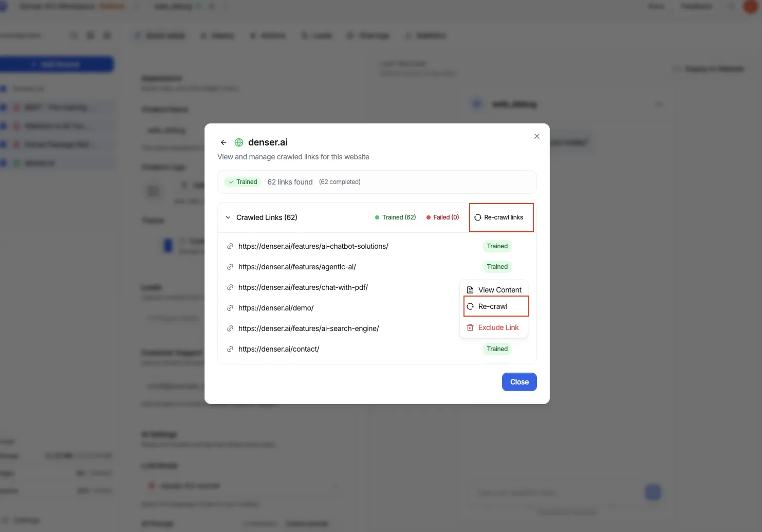Image resolution: width=762 pixels, height=532 pixels.
Task: Close the crawled links dialog with the X
Action: pos(537,136)
